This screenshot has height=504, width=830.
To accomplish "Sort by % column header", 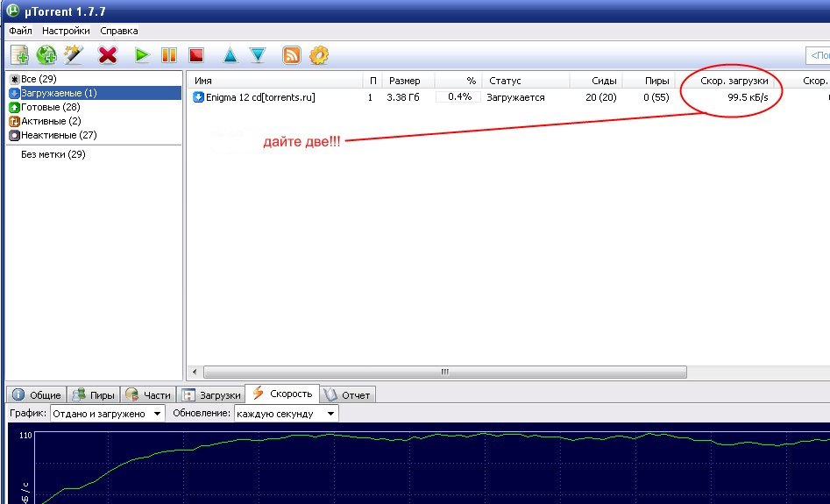I will click(x=458, y=81).
